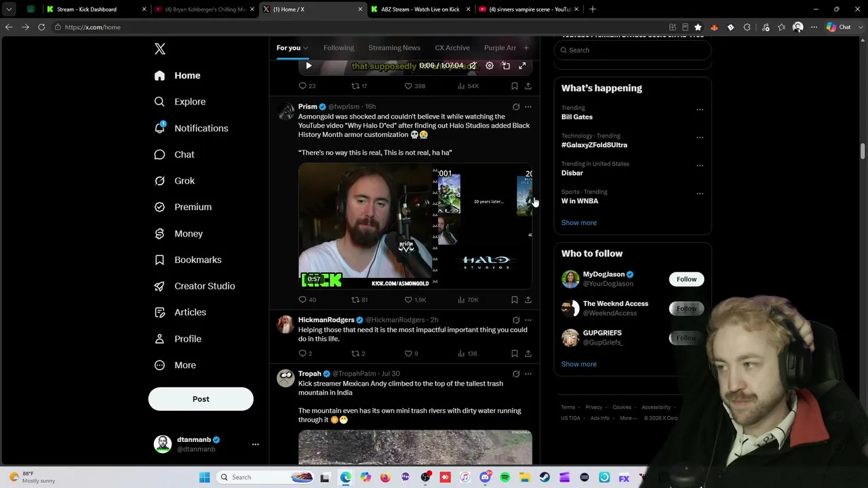Bookmark the HickmanRodgers post
868x488 pixels.
click(515, 353)
